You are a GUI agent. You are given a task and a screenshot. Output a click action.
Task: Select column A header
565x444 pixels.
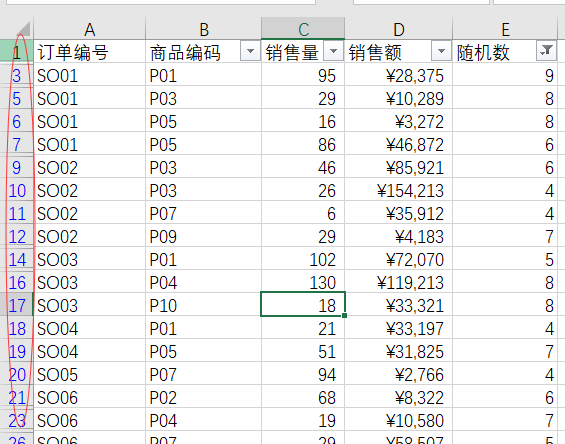click(89, 29)
